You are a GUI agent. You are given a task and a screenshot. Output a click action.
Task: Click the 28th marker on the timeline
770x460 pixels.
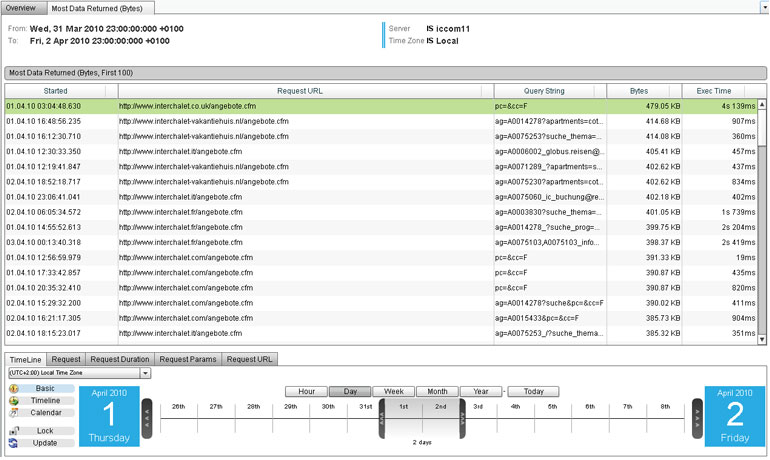[x=253, y=407]
